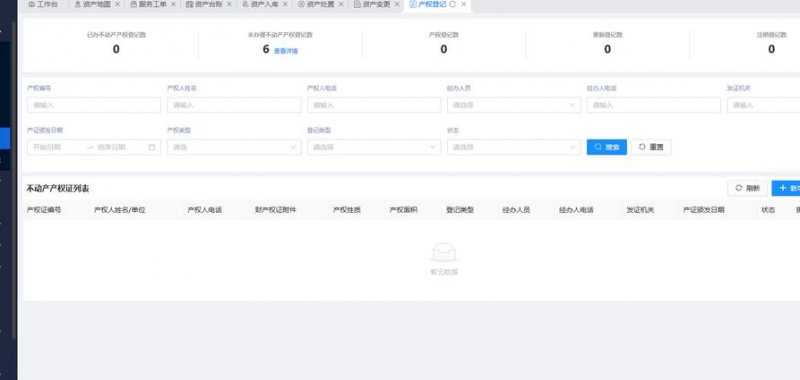Click 财产权证附件 column header
The width and height of the screenshot is (800, 380).
(276, 210)
